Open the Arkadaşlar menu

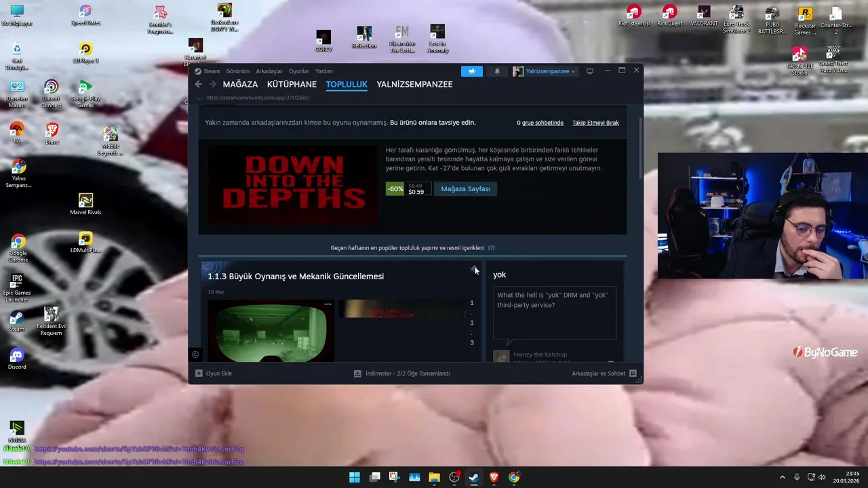pyautogui.click(x=269, y=71)
